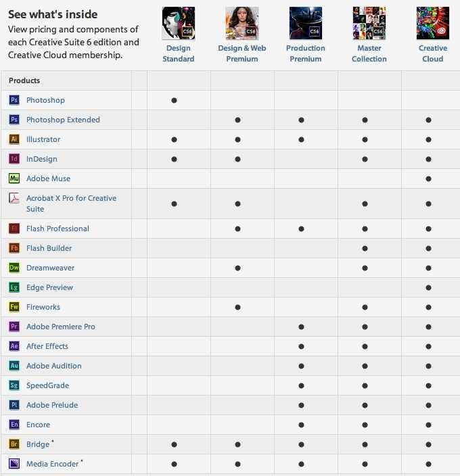Open the Master Collection heading link

(369, 53)
